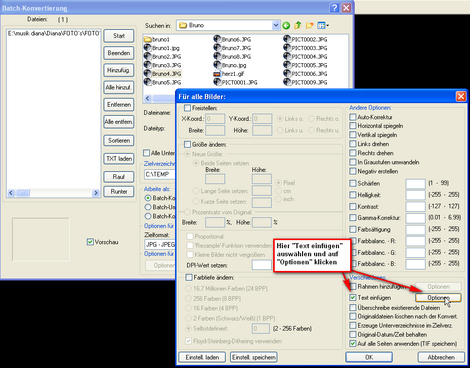Check Negativ erstellen option

pos(353,171)
